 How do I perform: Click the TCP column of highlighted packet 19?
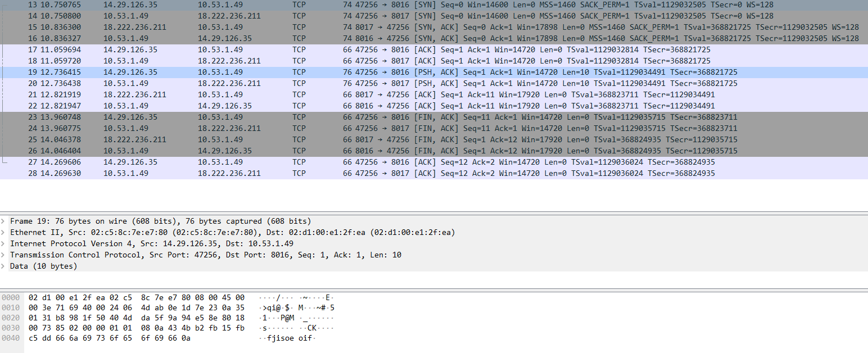pyautogui.click(x=299, y=72)
